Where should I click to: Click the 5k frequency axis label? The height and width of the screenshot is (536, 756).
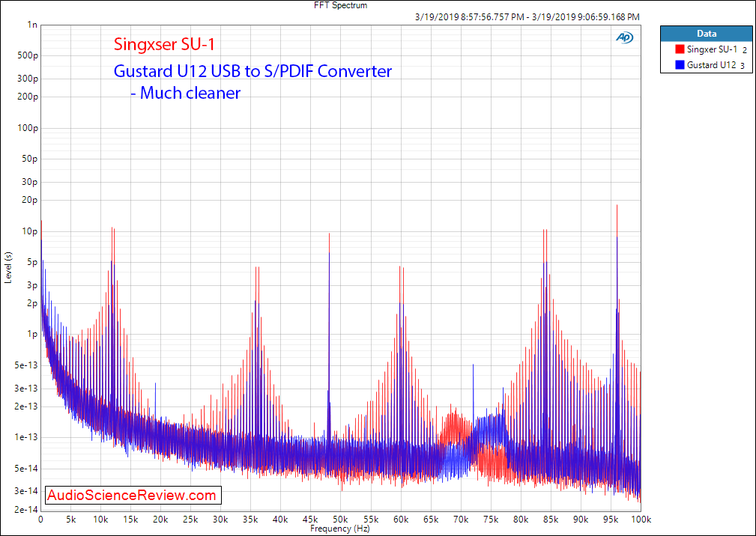71,520
